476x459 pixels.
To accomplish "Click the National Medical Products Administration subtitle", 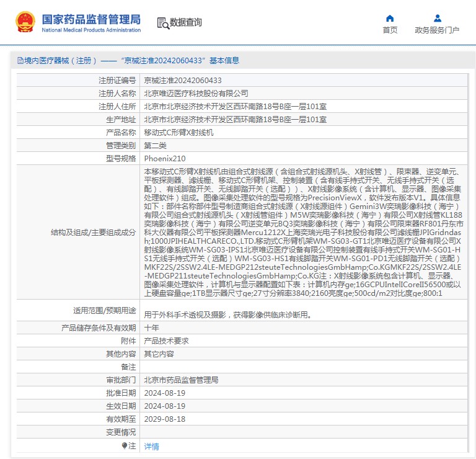I will [90, 30].
